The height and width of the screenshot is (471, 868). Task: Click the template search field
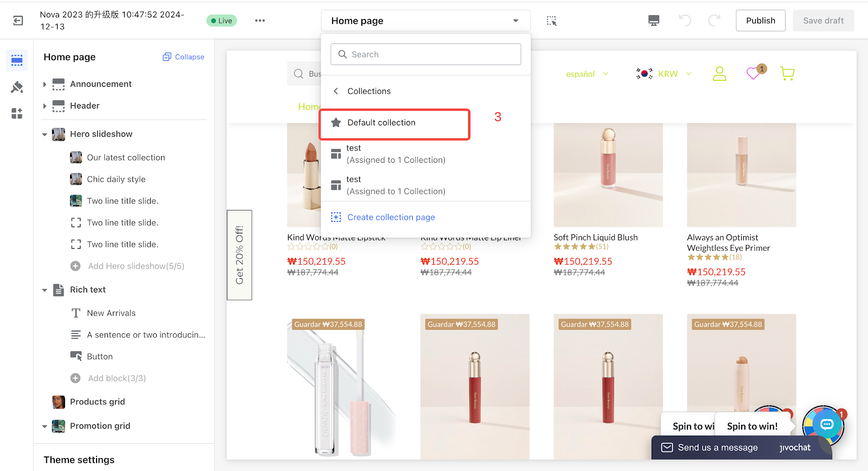[426, 54]
